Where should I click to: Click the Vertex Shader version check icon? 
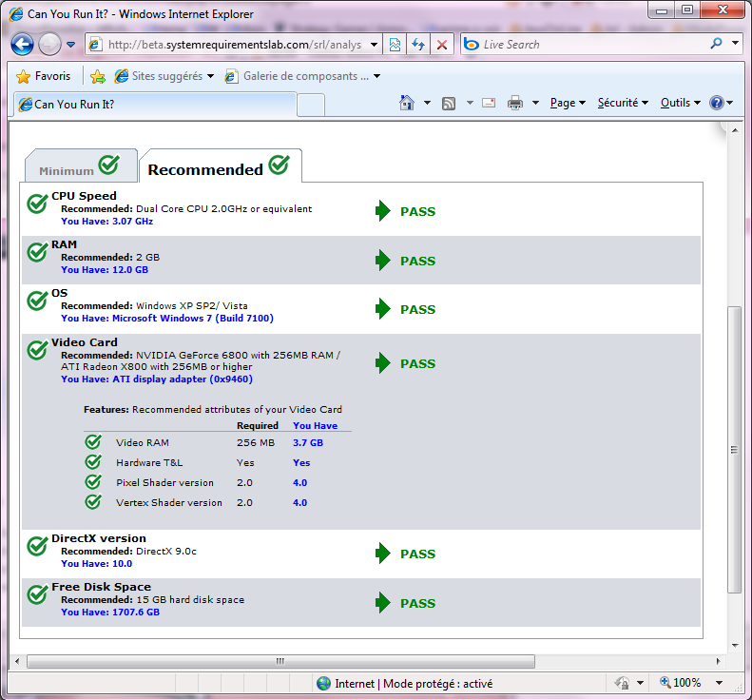pos(93,501)
